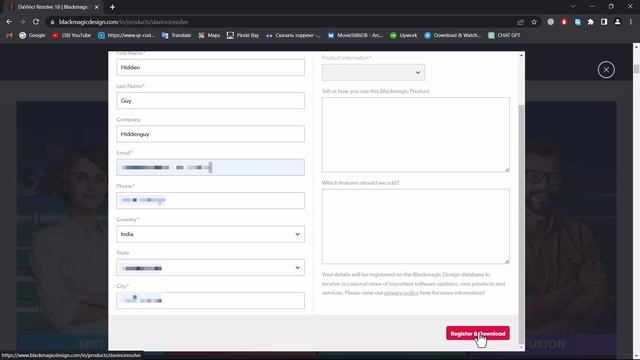
Task: Open the State dropdown
Action: click(210, 268)
